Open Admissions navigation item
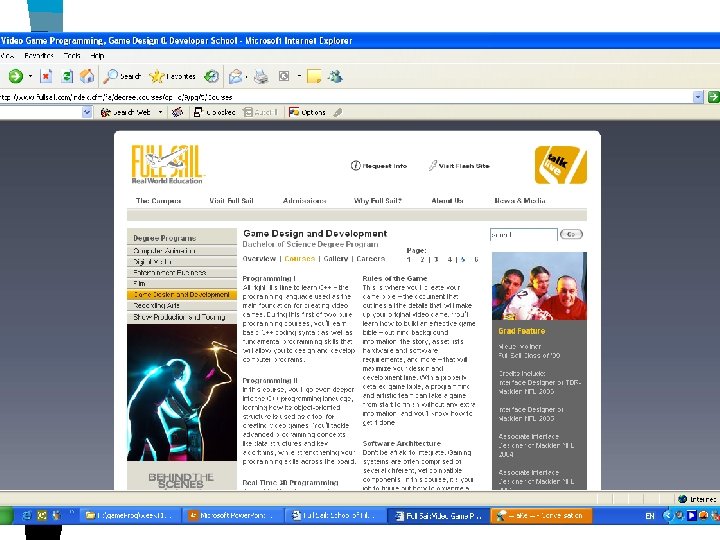 [304, 201]
